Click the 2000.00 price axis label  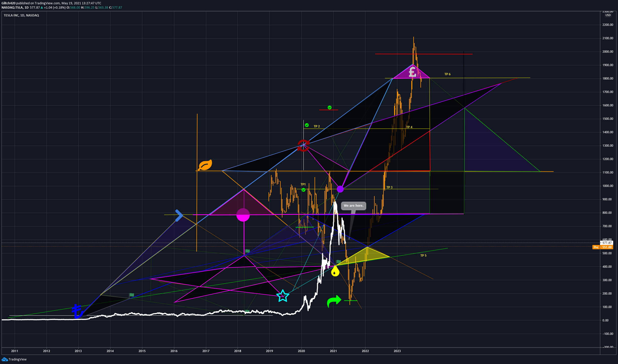coord(608,52)
